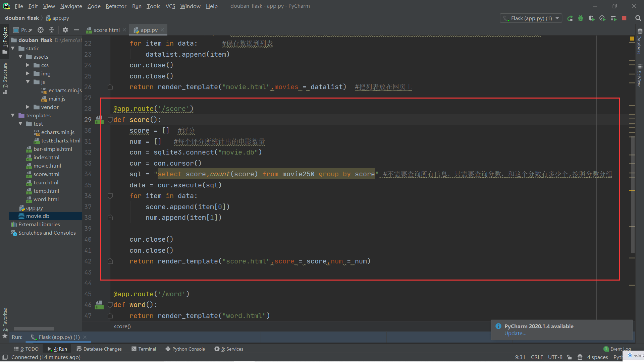Open the Refactor menu
Viewport: 644px width, 362px height.
coord(116,6)
